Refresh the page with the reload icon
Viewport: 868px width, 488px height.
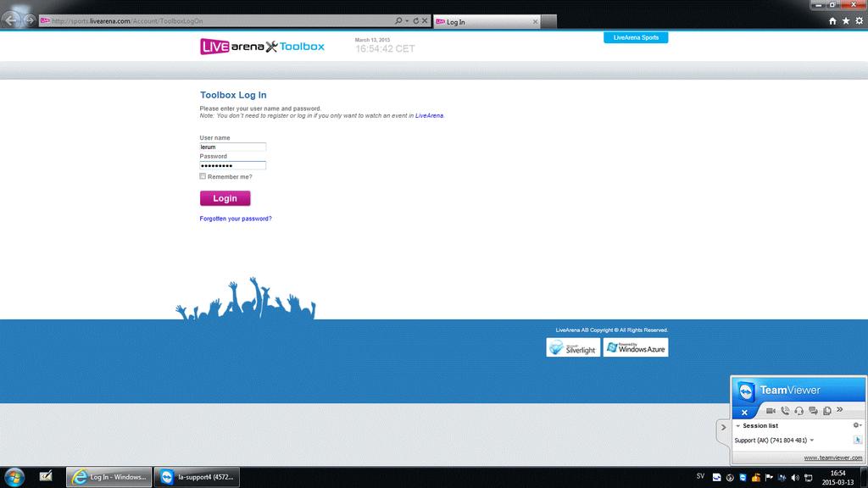pos(415,21)
